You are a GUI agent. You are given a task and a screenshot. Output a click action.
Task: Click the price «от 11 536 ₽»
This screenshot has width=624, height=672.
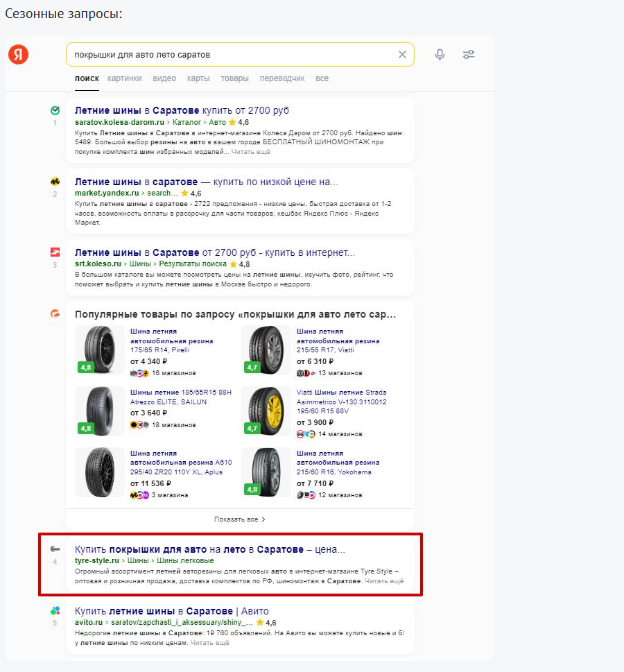151,483
